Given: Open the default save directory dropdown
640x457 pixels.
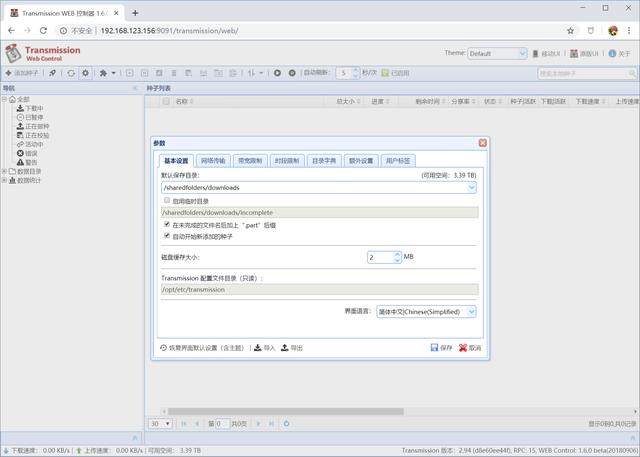Looking at the screenshot, I should coord(471,188).
